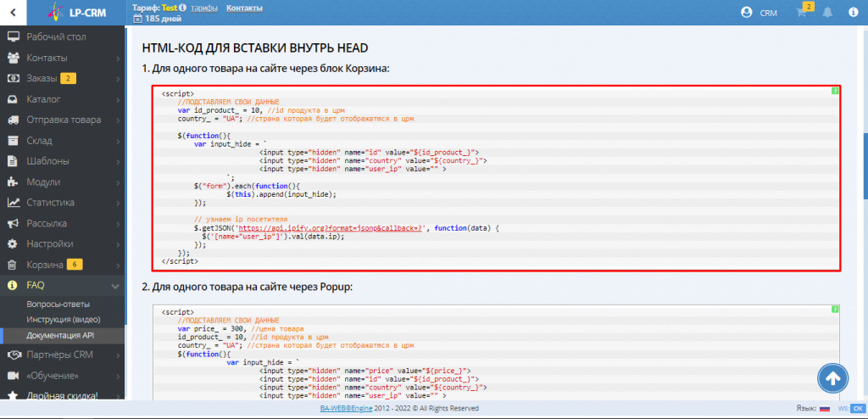Open the Контакты link in header

[245, 8]
